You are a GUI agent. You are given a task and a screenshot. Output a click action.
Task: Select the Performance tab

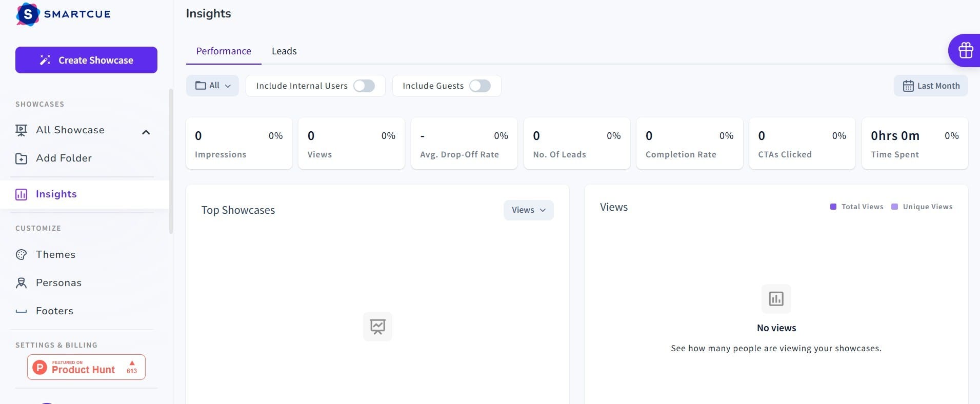click(224, 51)
